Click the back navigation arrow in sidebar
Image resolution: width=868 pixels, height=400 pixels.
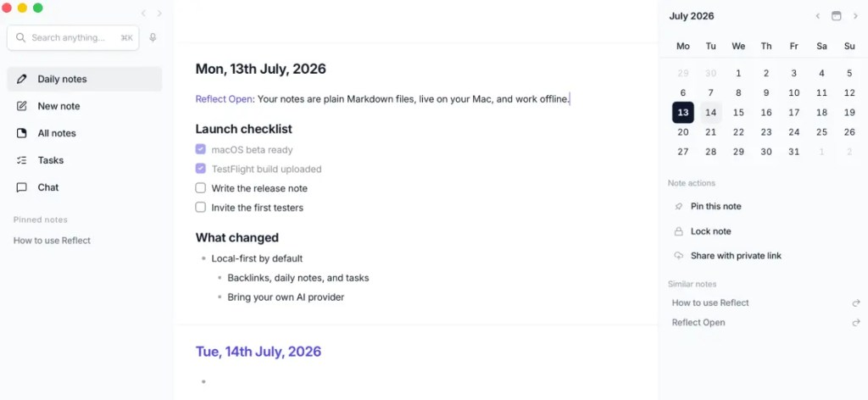143,14
